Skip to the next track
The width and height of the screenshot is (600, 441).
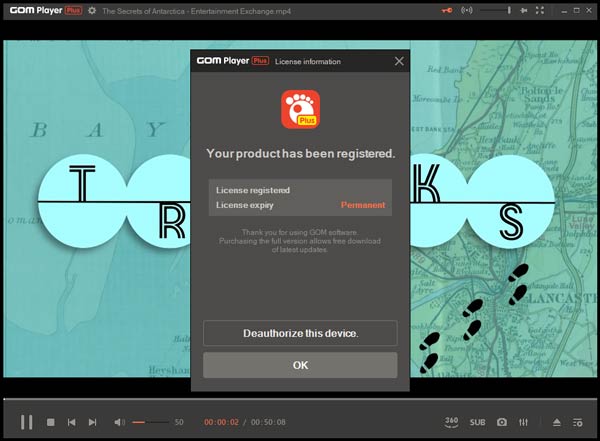click(x=92, y=422)
